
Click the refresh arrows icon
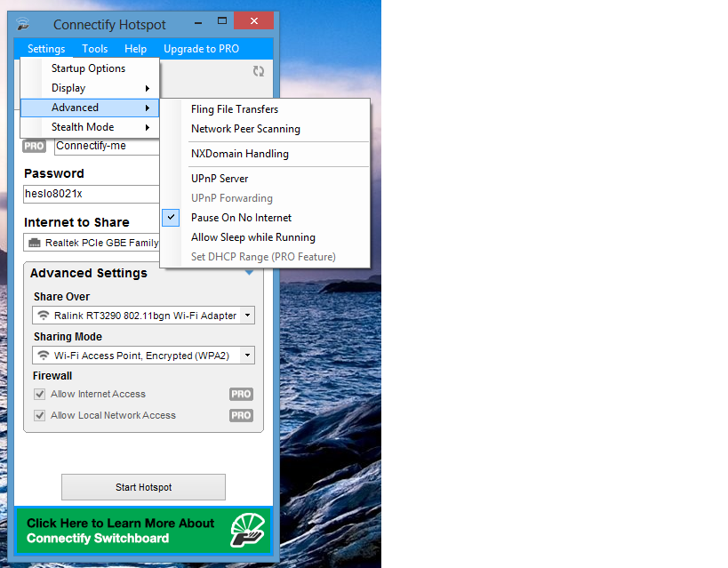[x=259, y=71]
